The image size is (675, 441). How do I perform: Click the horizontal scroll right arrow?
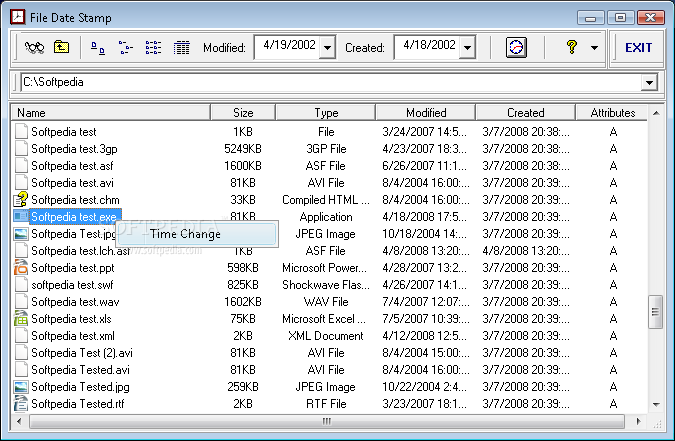coord(638,421)
